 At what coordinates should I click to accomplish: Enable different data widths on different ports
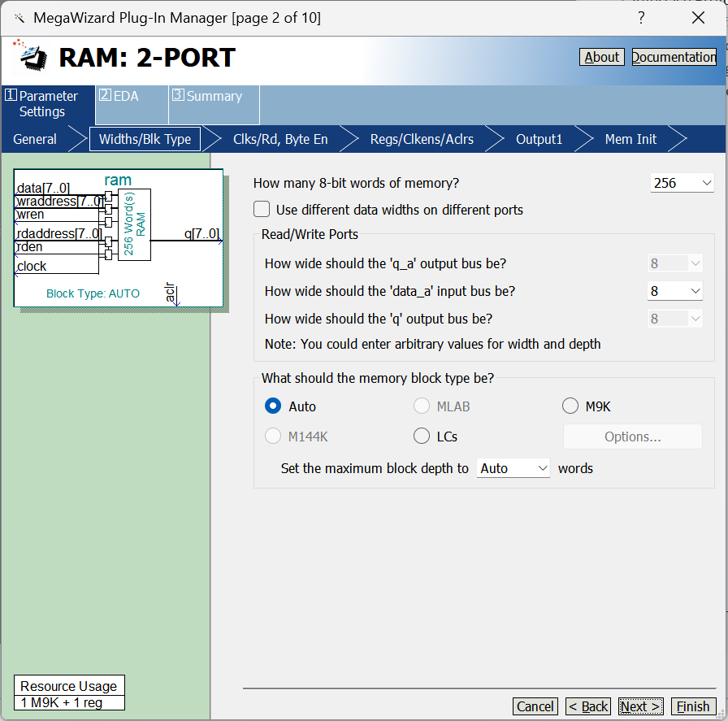point(262,209)
